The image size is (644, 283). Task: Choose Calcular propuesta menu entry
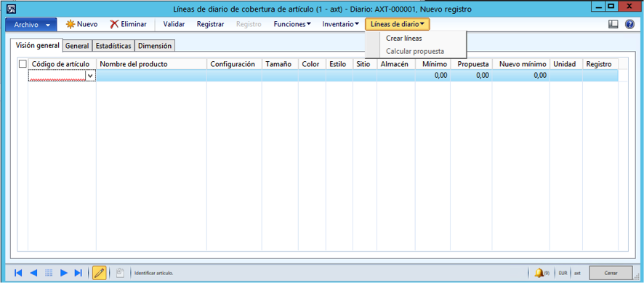tap(416, 52)
